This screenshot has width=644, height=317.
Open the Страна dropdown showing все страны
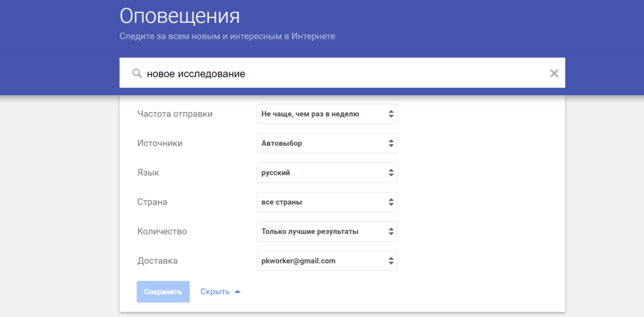pos(326,202)
